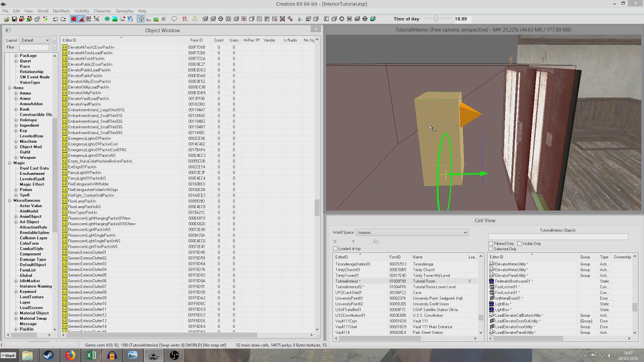Click the speech bubble toolbar icon
The image size is (644, 362).
(x=174, y=19)
